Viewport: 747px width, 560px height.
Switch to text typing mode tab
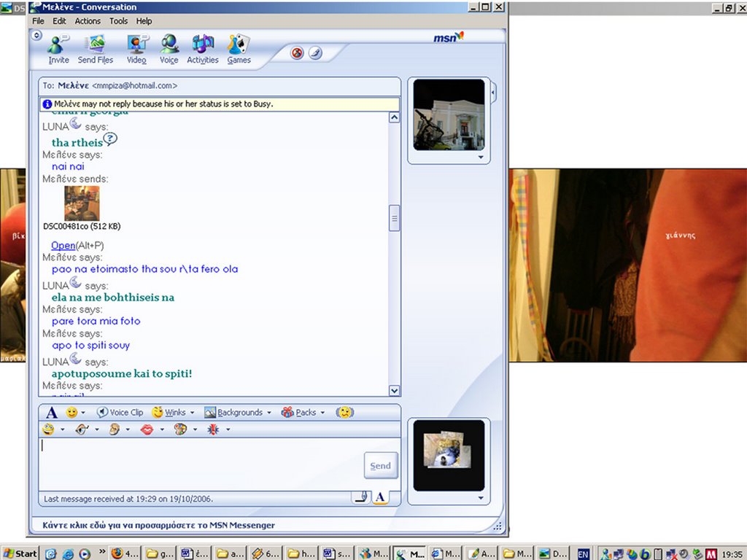(x=379, y=497)
